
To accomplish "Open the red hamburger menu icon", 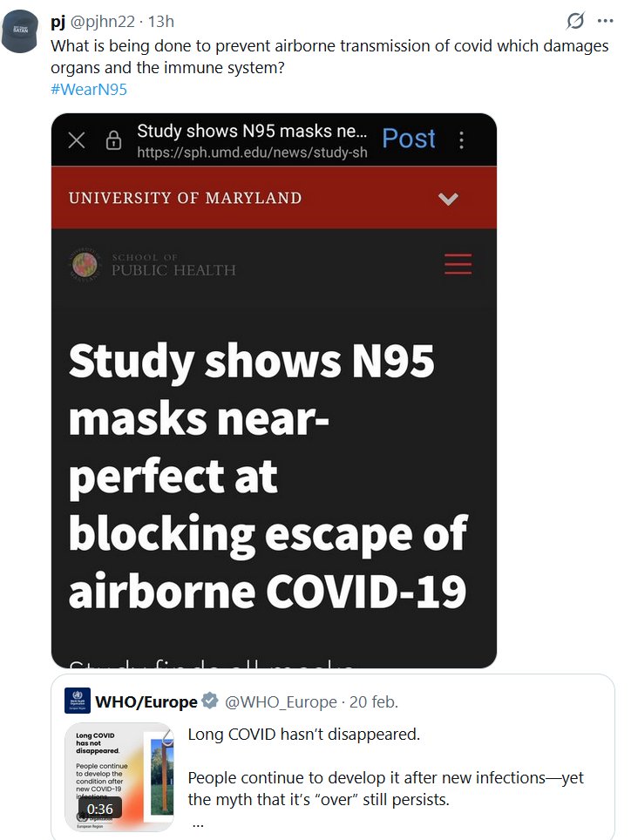I will click(458, 263).
